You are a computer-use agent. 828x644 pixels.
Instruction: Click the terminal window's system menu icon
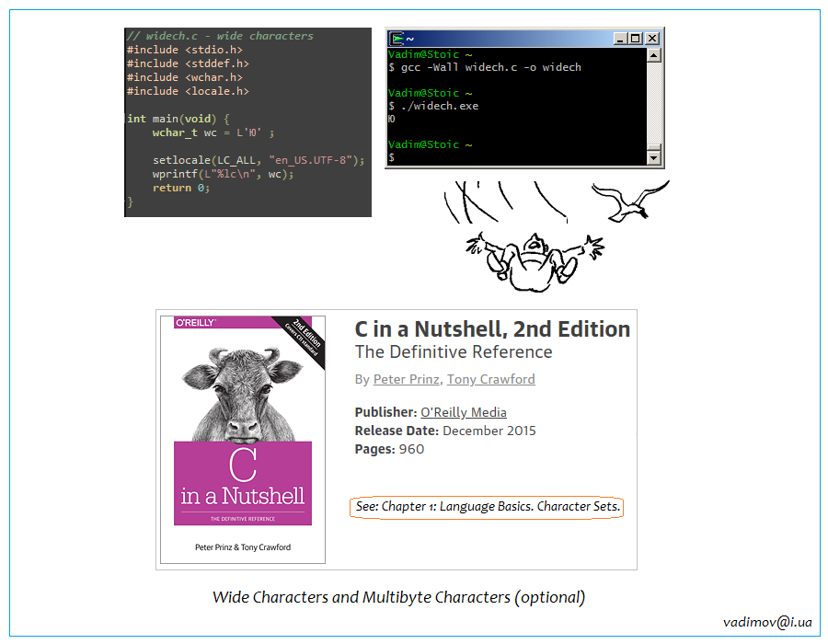pyautogui.click(x=396, y=39)
